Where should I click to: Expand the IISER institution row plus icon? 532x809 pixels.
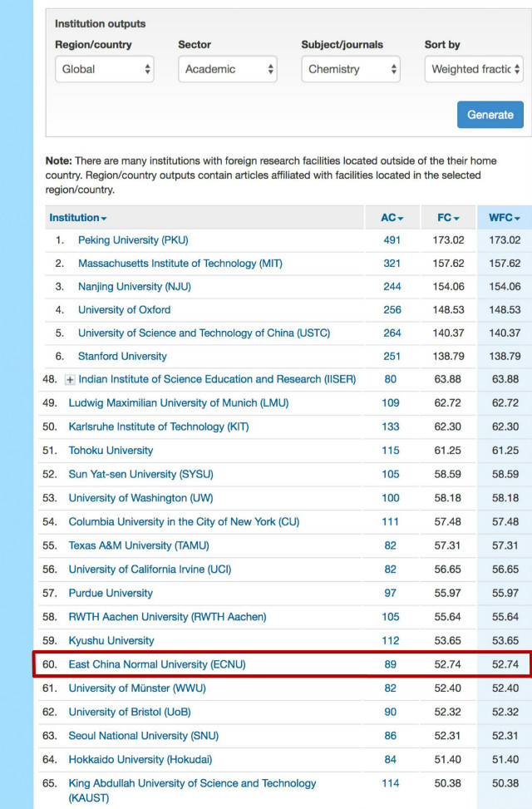pos(70,380)
